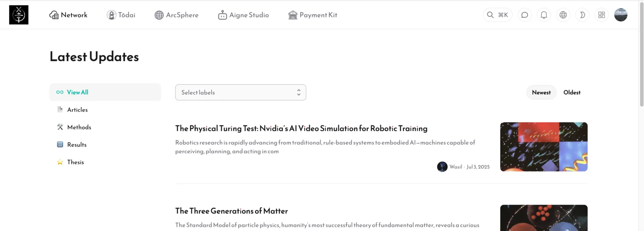Click the magnifier search icon
Viewport: 644px width, 231px height.
pos(490,15)
